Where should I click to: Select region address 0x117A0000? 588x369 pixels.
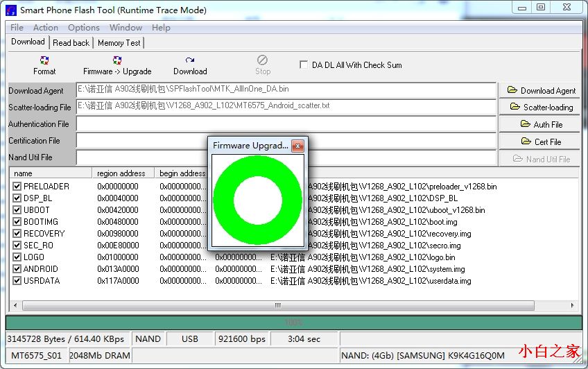point(118,281)
